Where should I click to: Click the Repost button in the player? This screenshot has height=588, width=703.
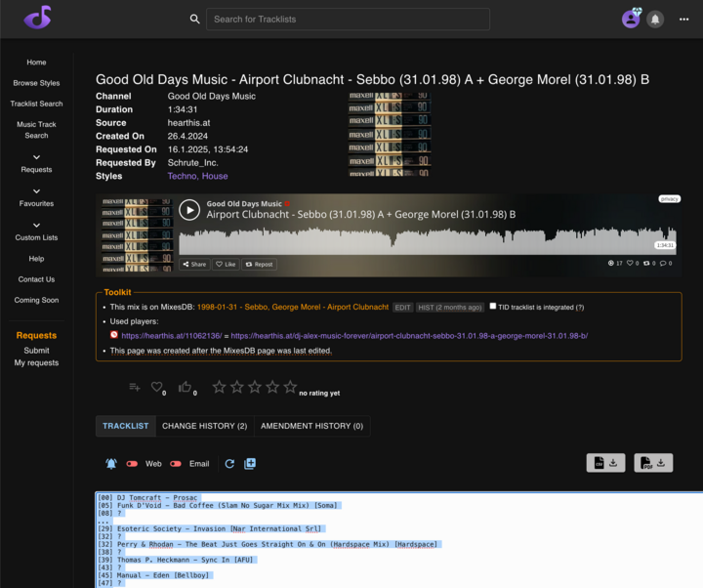(259, 264)
